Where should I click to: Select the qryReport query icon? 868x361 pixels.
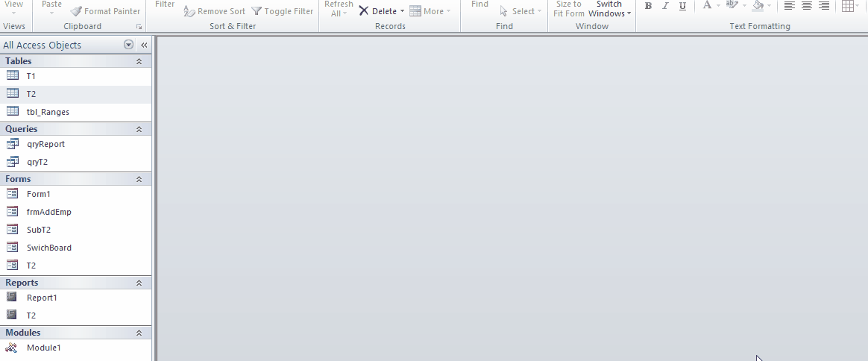click(x=12, y=143)
